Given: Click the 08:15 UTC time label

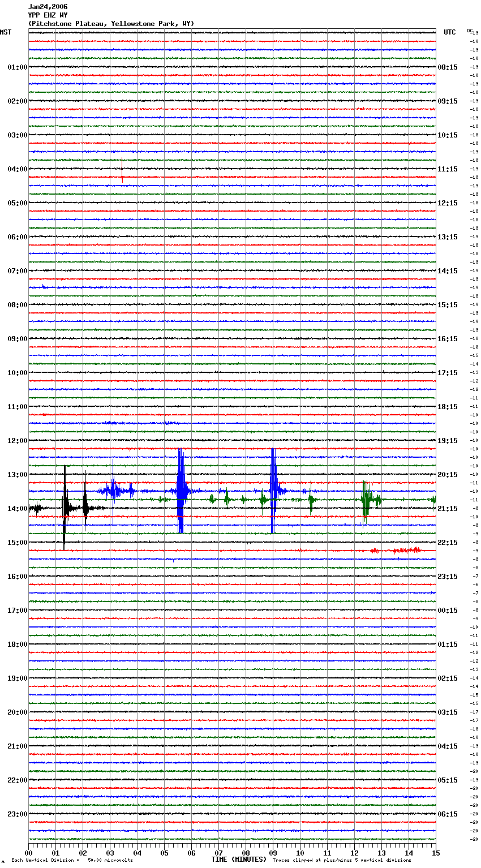Looking at the screenshot, I should pyautogui.click(x=448, y=67).
